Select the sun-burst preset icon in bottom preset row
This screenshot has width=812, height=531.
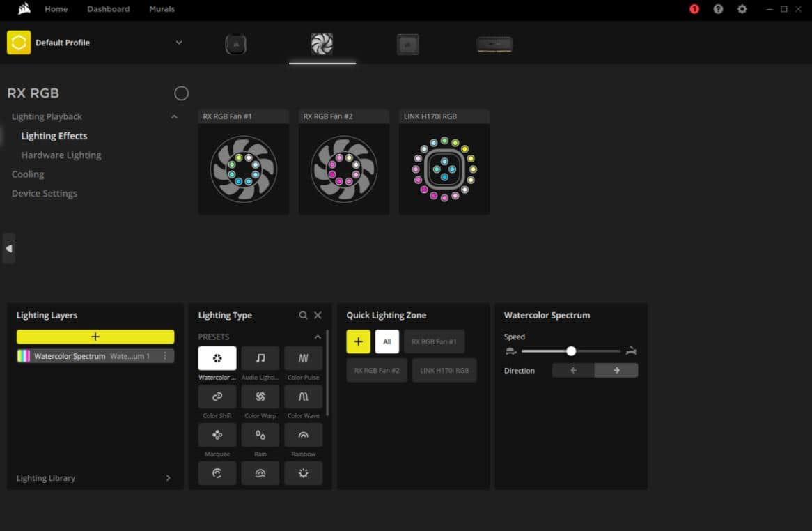303,473
